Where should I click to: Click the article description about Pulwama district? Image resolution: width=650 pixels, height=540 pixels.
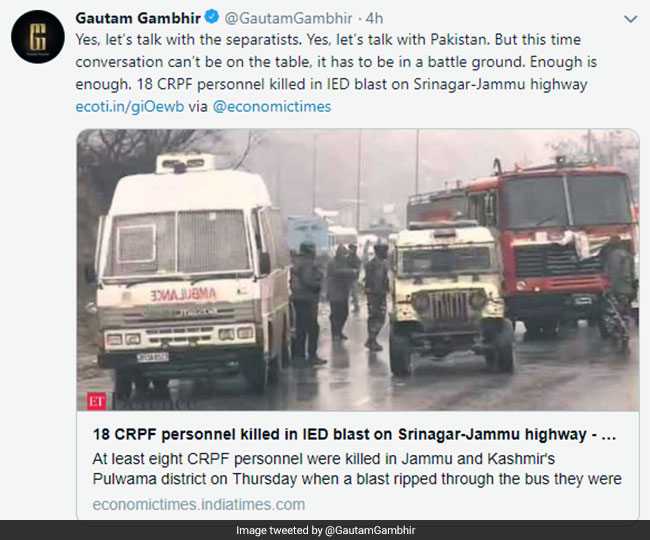[357, 469]
